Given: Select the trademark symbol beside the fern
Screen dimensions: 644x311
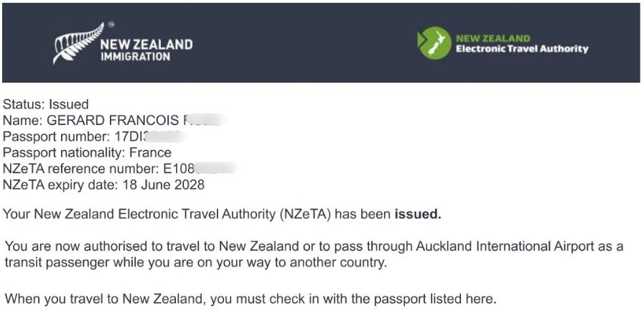Looking at the screenshot, I should coord(111,24).
